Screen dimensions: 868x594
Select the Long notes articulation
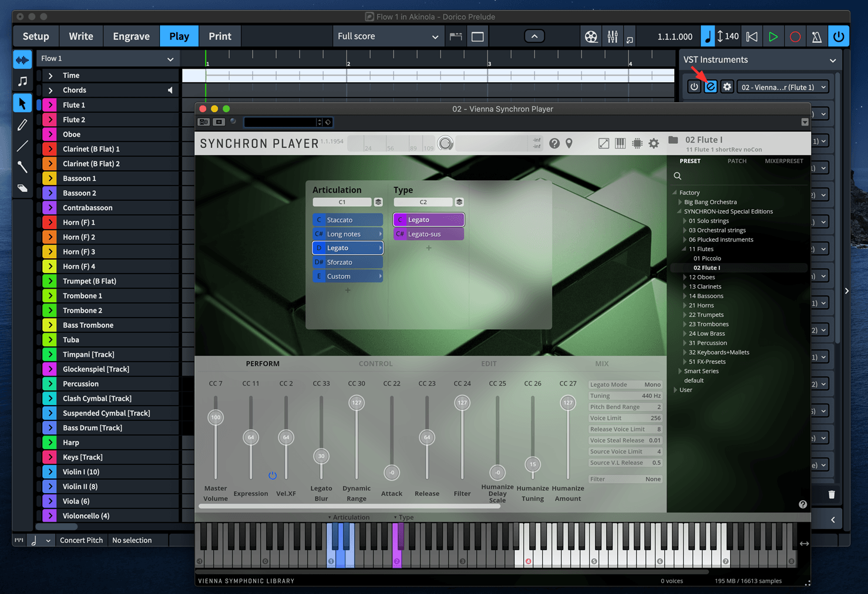[348, 234]
